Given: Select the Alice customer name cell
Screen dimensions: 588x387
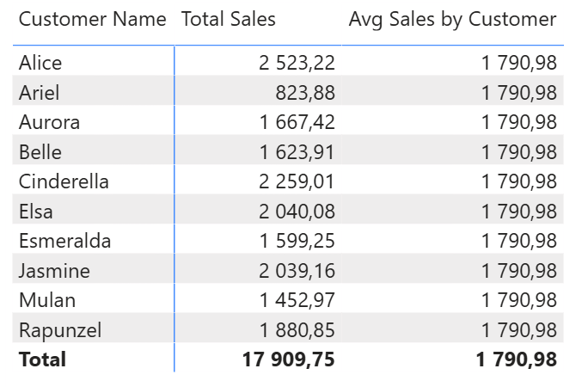Looking at the screenshot, I should click(x=40, y=63).
